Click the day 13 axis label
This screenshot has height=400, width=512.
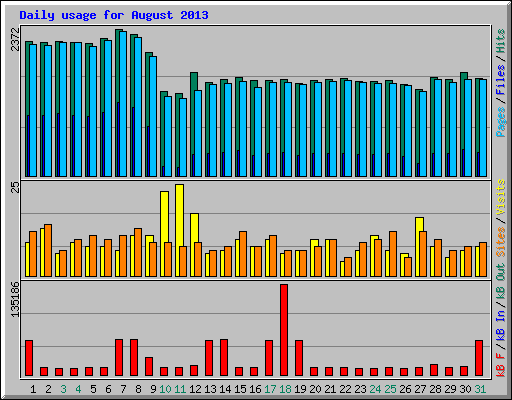210,389
